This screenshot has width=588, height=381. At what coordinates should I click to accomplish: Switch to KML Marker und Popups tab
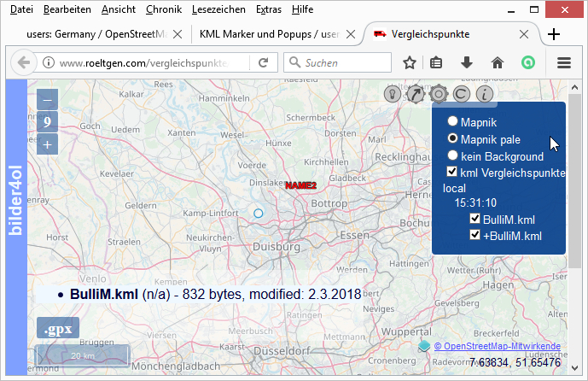270,34
